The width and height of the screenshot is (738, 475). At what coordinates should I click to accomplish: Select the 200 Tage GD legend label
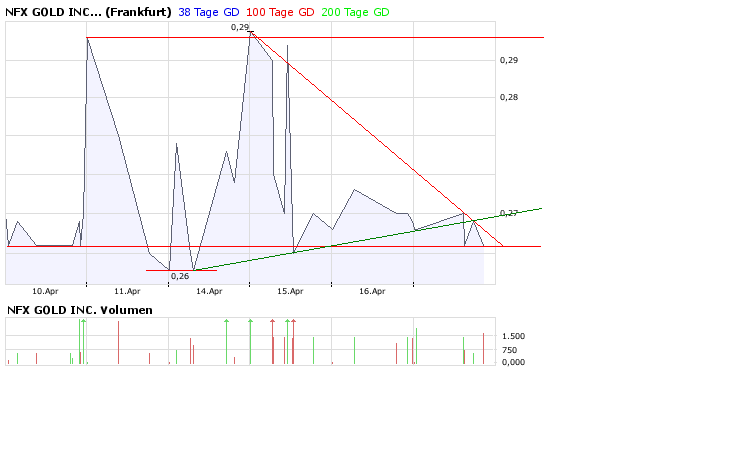pyautogui.click(x=355, y=12)
